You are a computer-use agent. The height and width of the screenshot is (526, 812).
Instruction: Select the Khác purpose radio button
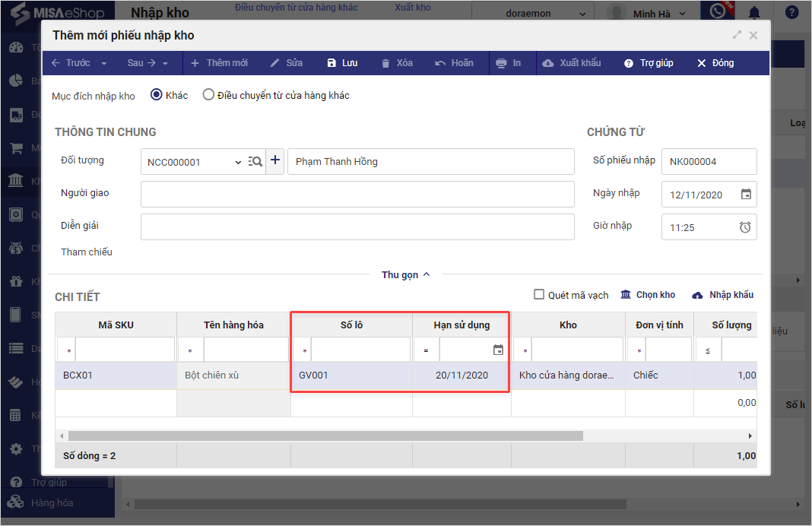tap(157, 95)
